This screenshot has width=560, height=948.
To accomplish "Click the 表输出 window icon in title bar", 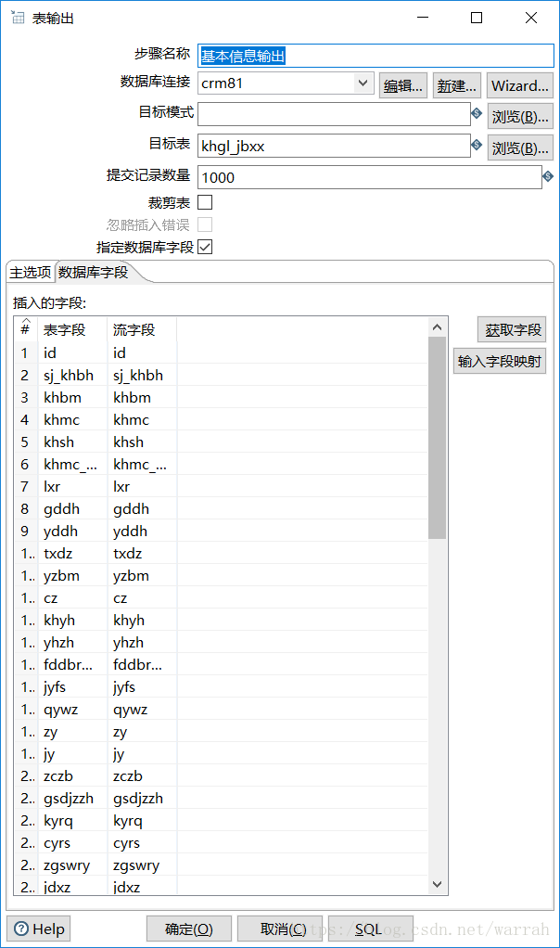I will [x=18, y=18].
